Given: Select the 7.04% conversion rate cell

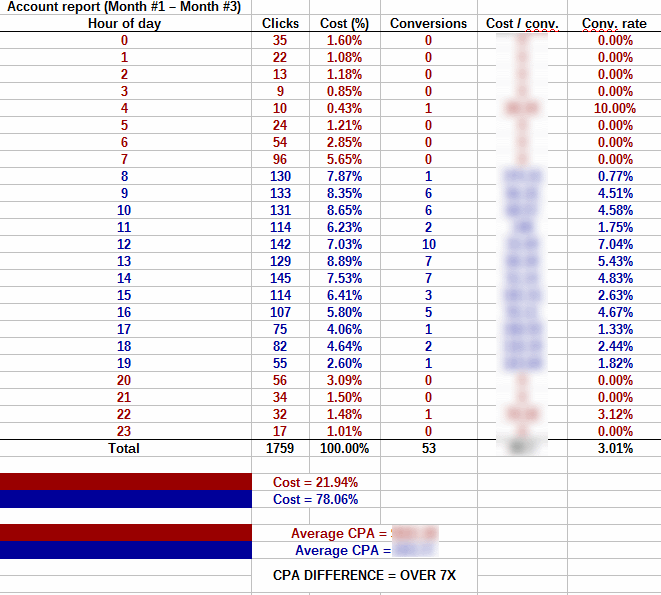Looking at the screenshot, I should pos(614,244).
